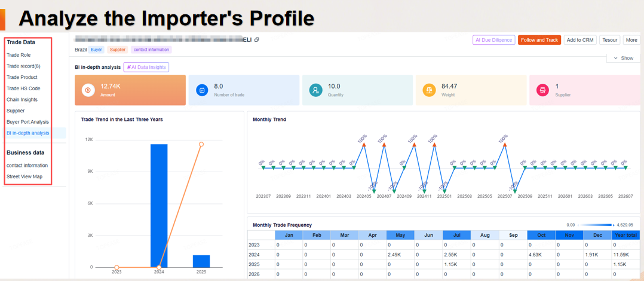Click the 2024 bar in trade trend chart
Image resolution: width=644 pixels, height=281 pixels.
tap(159, 206)
